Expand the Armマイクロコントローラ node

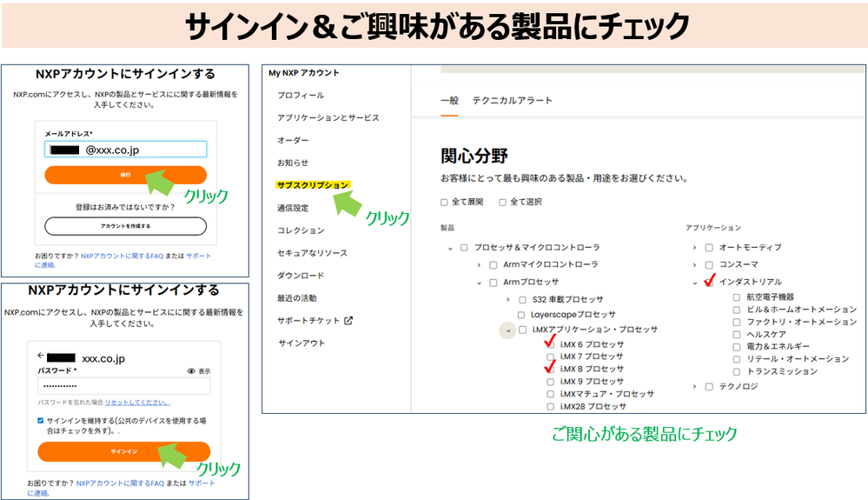pos(479,265)
